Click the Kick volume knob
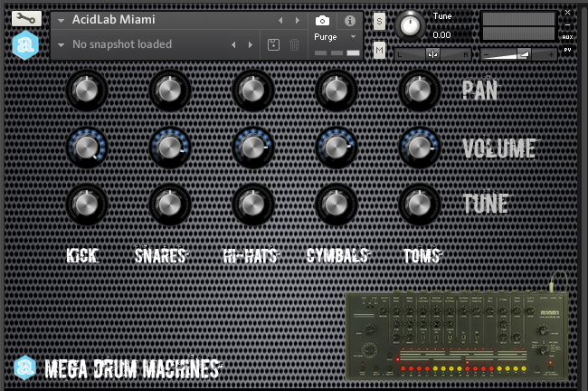 pos(87,148)
